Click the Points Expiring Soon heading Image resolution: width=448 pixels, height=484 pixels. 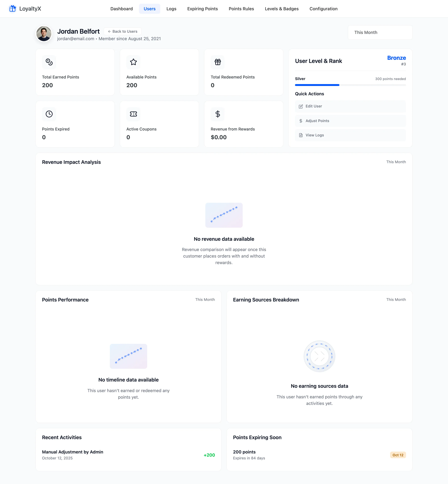tap(257, 437)
